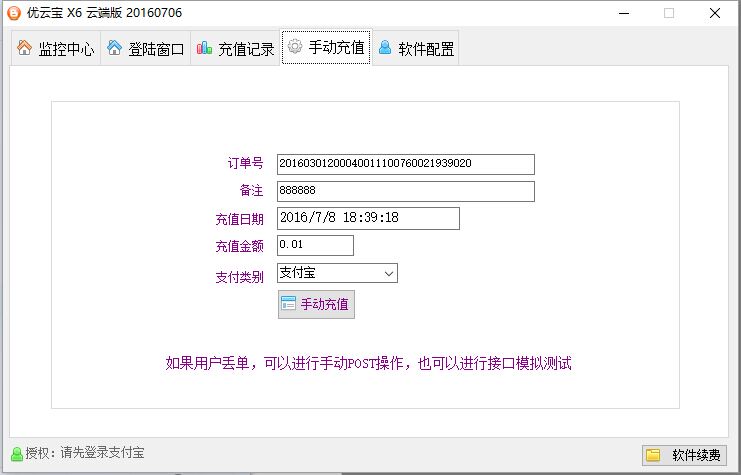Click the house icon on 监控中心 tab
Screen dimensions: 741x475
click(25, 48)
